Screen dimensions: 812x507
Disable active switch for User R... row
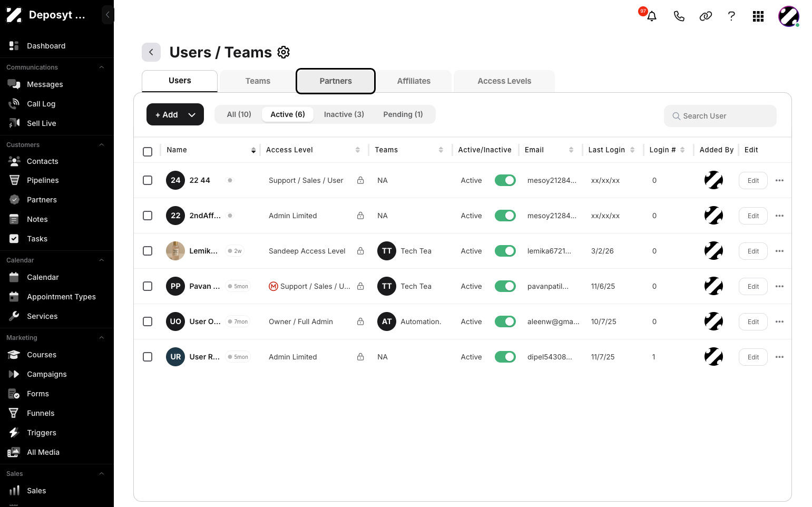505,357
